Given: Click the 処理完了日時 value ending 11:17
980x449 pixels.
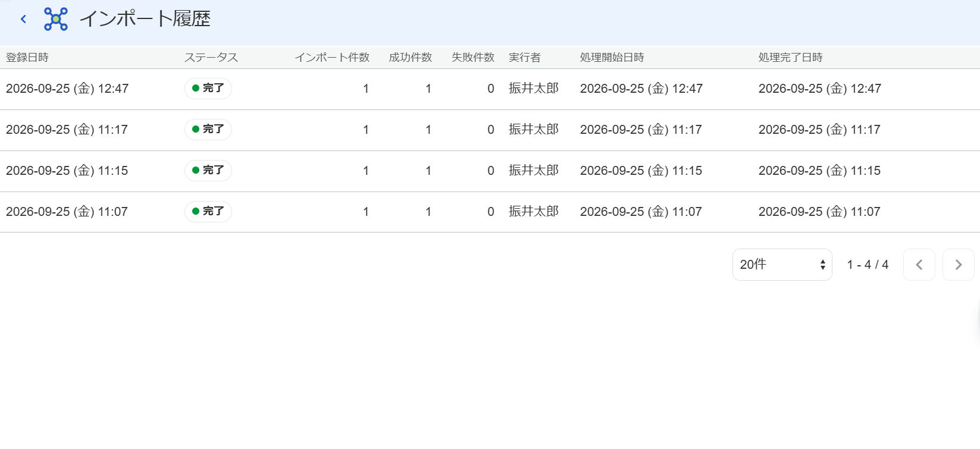Looking at the screenshot, I should 819,130.
